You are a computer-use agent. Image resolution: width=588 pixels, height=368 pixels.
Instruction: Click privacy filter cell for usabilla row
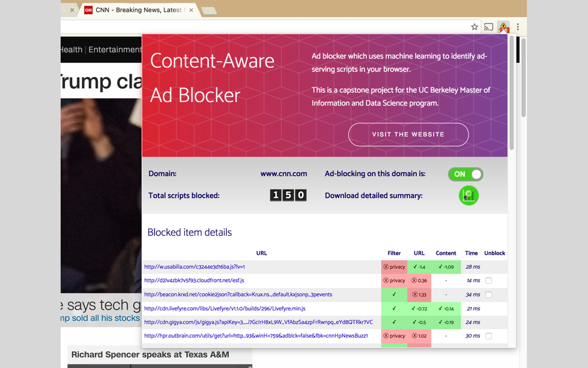394,267
